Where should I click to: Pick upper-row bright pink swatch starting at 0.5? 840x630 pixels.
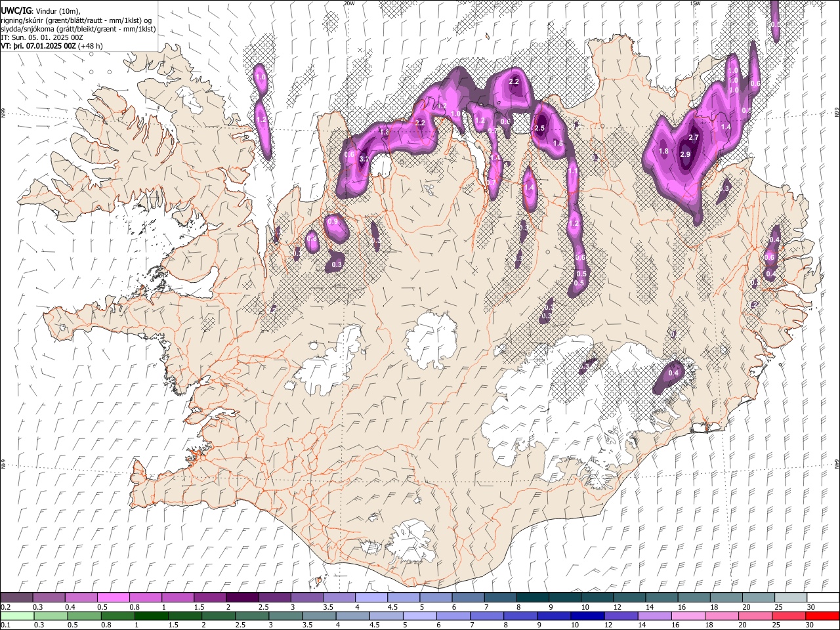click(x=113, y=598)
